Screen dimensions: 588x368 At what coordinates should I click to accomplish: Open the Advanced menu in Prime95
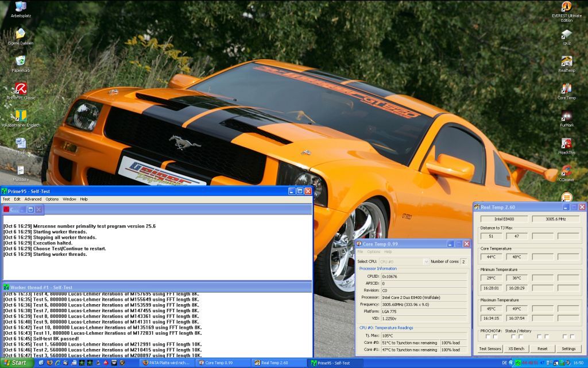point(33,200)
